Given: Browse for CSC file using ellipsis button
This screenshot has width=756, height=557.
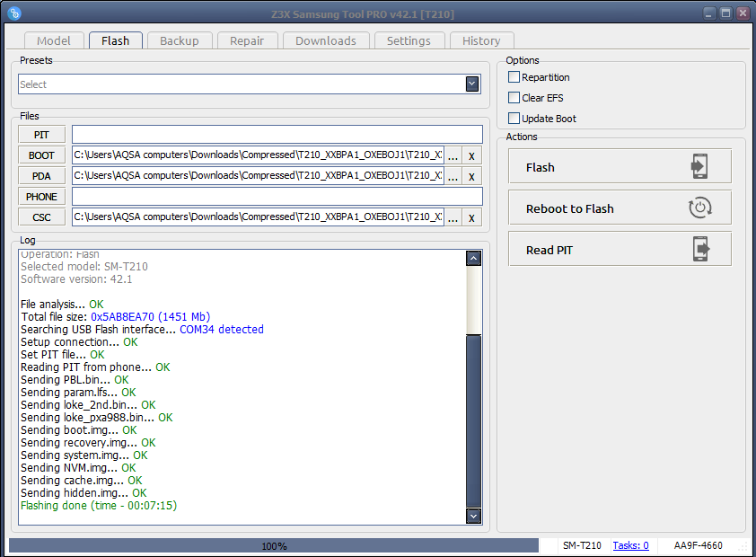Looking at the screenshot, I should point(453,218).
